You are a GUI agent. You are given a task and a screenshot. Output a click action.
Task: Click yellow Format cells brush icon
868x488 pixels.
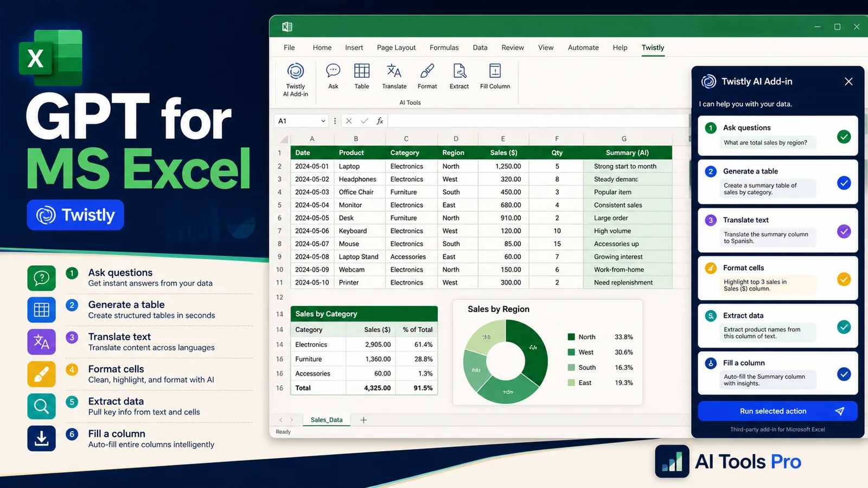(x=41, y=374)
